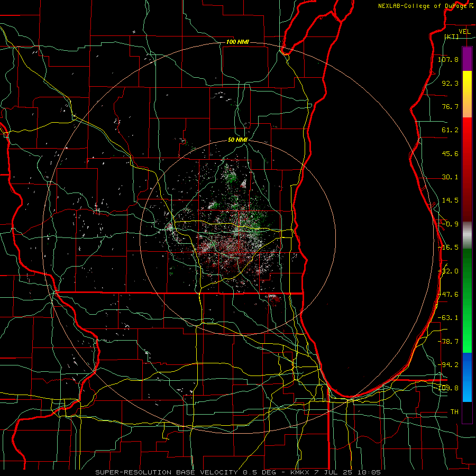The height and width of the screenshot is (476, 476).
Task: Click the 30.1 value on velocity scale
Action: [450, 177]
